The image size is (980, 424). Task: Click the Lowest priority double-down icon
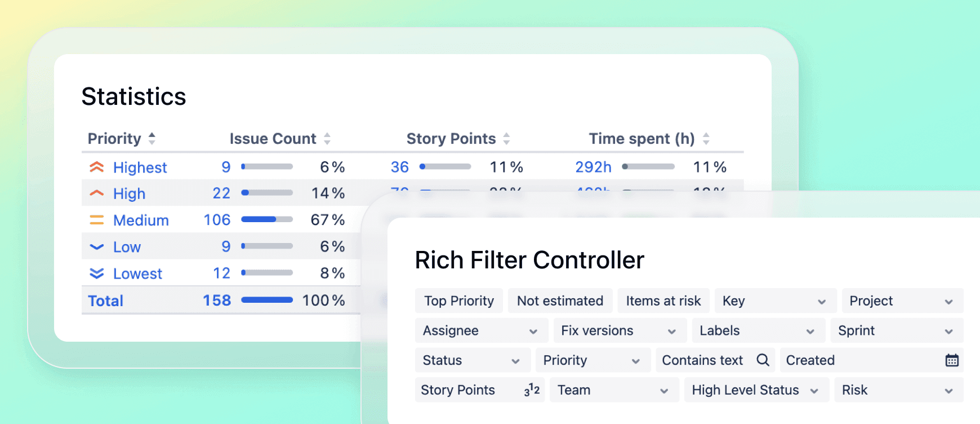97,273
